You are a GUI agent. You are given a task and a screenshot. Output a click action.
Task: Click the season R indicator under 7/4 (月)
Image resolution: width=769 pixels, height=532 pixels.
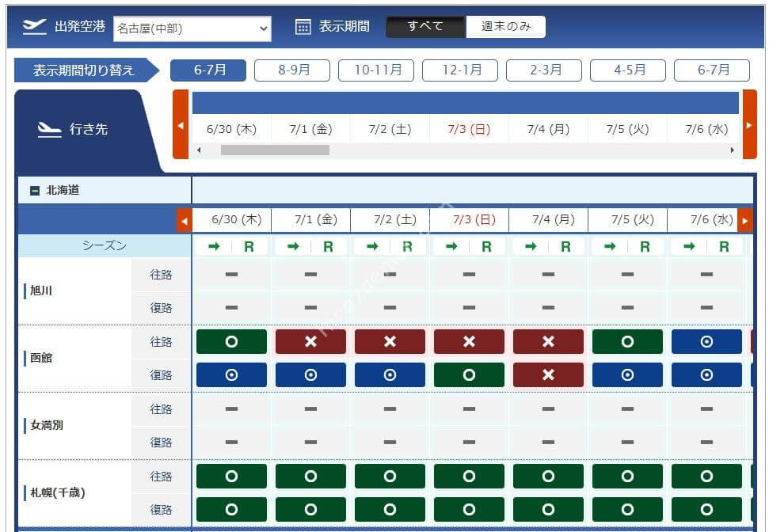(565, 247)
